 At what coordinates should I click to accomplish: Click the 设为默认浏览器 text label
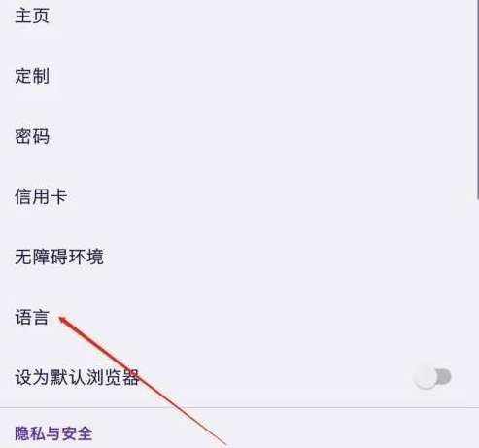[x=77, y=377]
